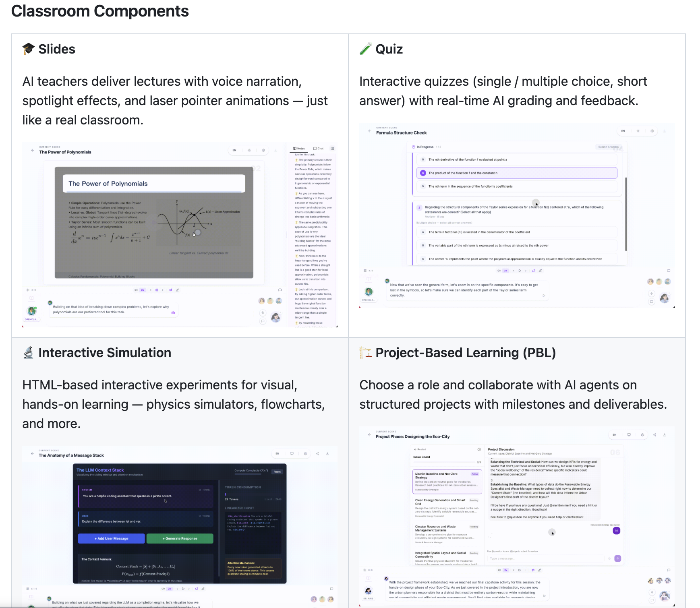Viewport: 700px width, 608px height.
Task: Open the settings gear in the Slides viewer
Action: 263,150
